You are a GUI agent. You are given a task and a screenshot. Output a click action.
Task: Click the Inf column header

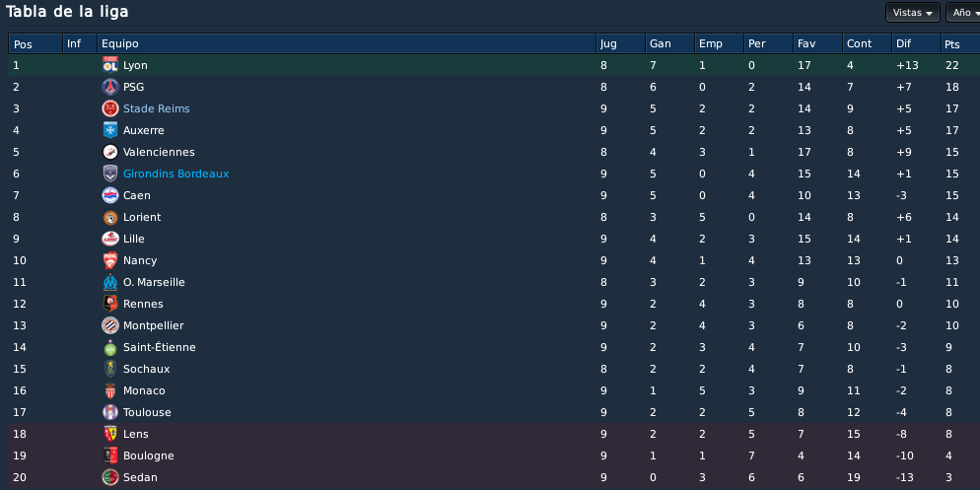click(80, 43)
